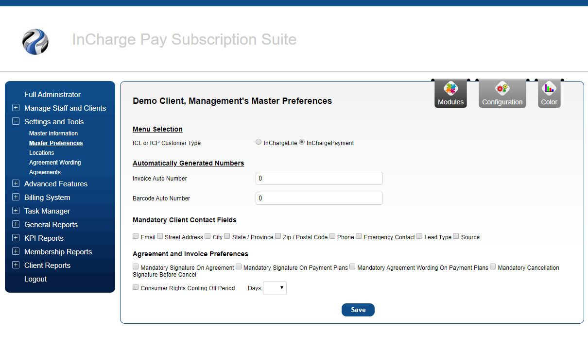Enable Mandatory Agreement Wording On Payment Plans
Viewport: 588px width, 364px height.
tap(352, 267)
